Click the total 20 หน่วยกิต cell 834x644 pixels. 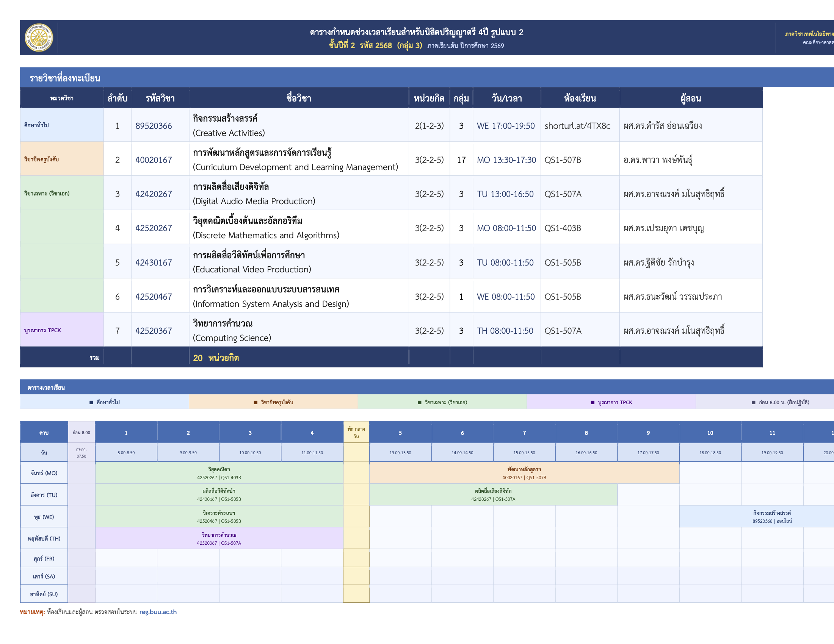[x=298, y=357]
